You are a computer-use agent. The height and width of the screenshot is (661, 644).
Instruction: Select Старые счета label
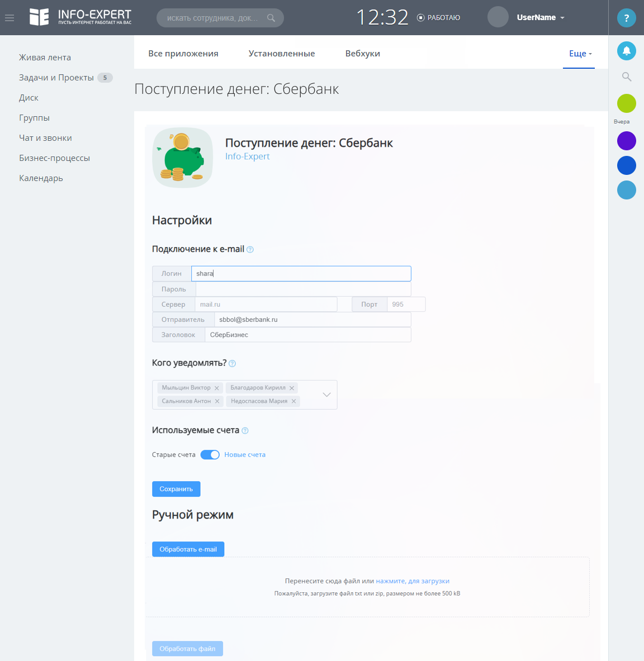(x=174, y=455)
